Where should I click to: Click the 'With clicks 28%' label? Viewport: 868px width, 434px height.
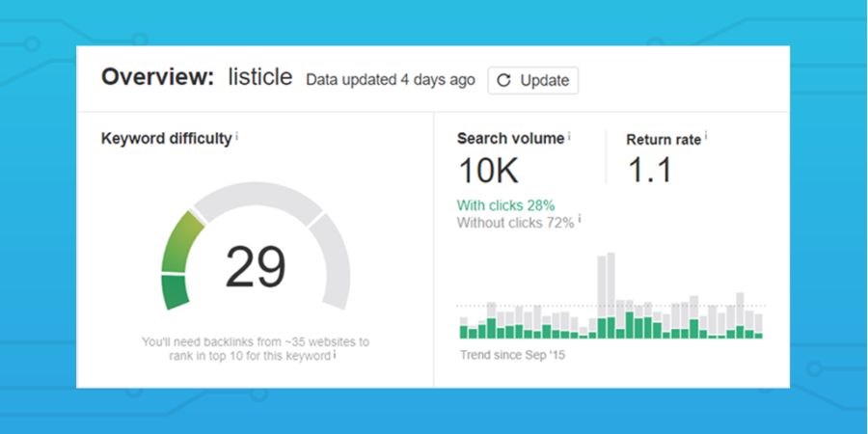(x=505, y=206)
